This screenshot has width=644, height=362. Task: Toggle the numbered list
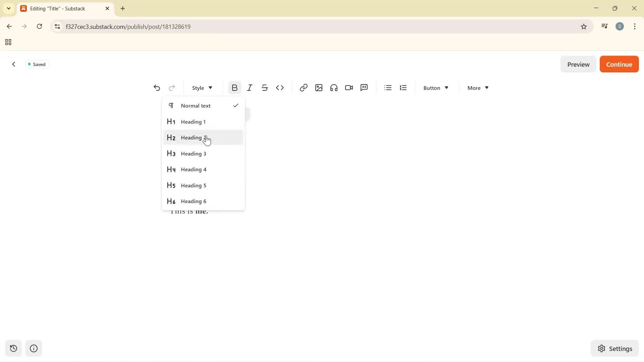403,87
